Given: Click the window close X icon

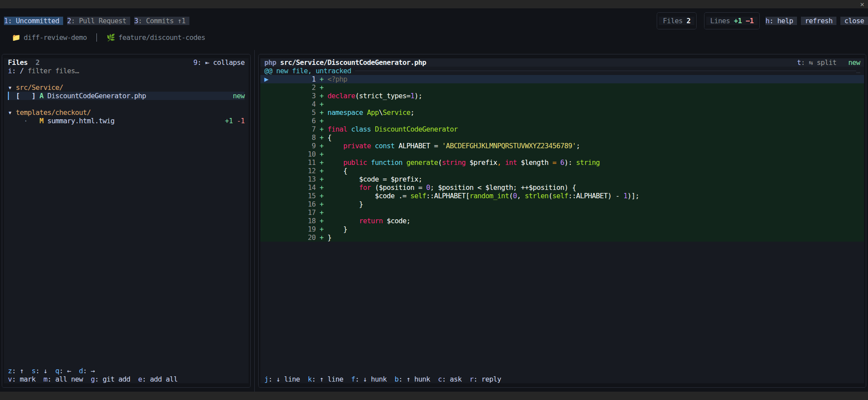Looking at the screenshot, I should click(862, 4).
